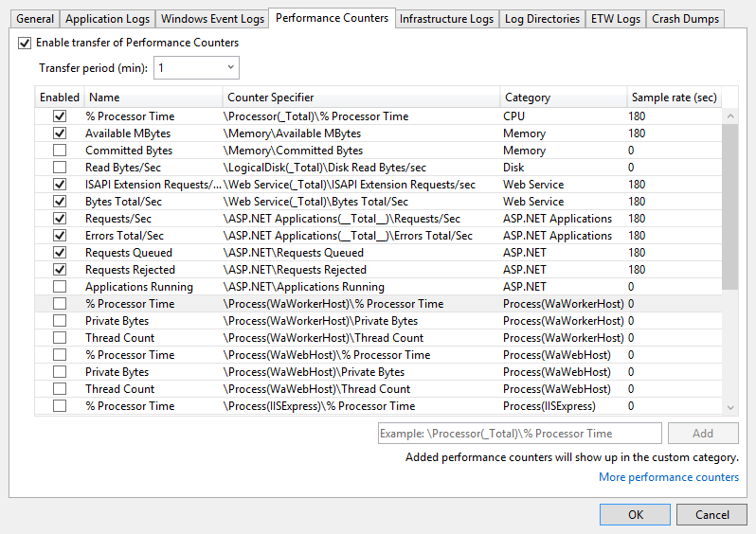The image size is (756, 534).
Task: Click the scrollbar down arrow in counter list
Action: [x=730, y=408]
